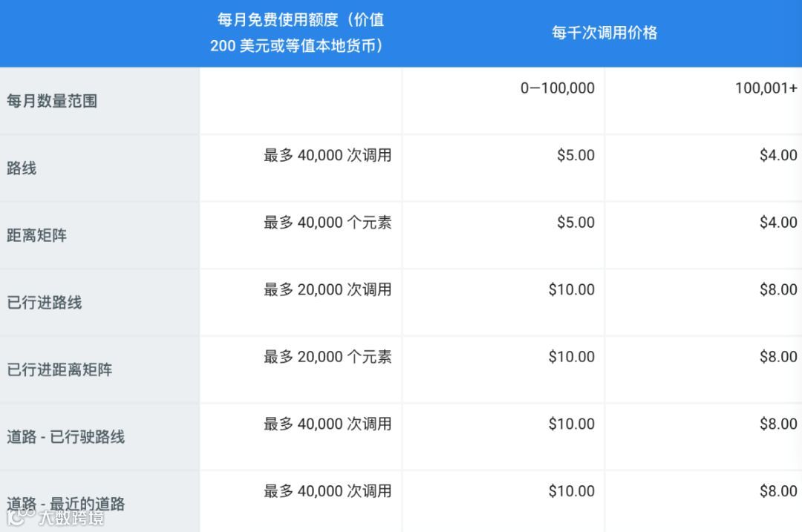The image size is (802, 532).
Task: Click 最多 20,000 个元素 quota cell
Action: pos(327,357)
